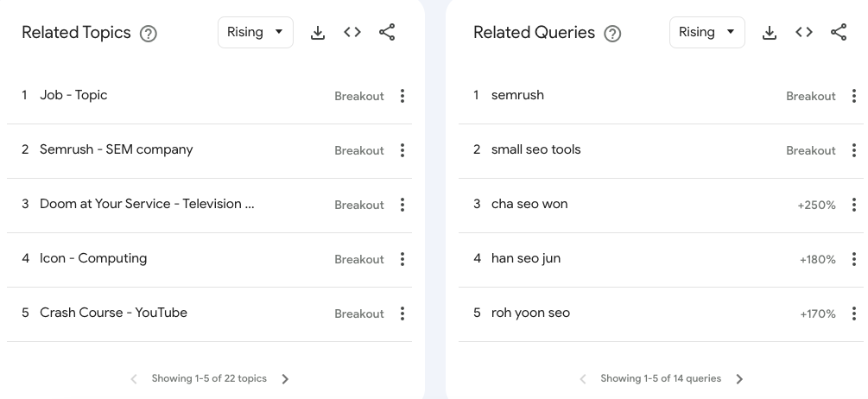The image size is (868, 399).
Task: Go to next page of queries
Action: point(739,379)
